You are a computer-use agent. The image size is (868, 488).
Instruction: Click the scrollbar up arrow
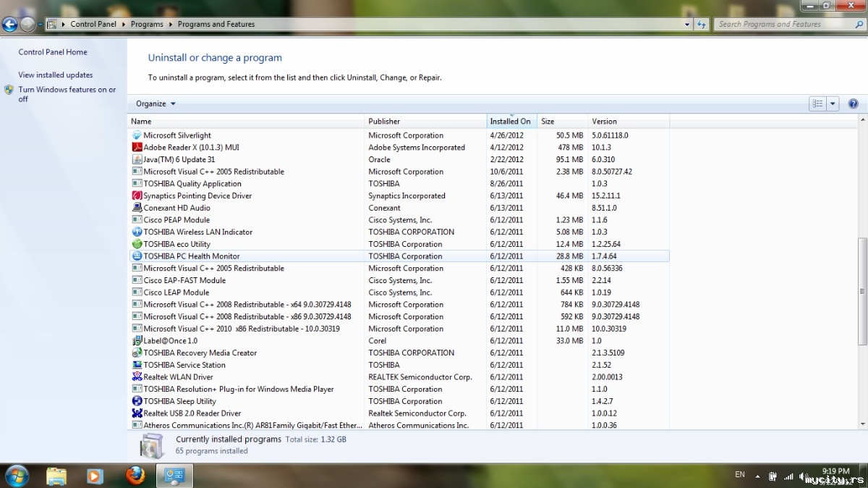pyautogui.click(x=861, y=119)
